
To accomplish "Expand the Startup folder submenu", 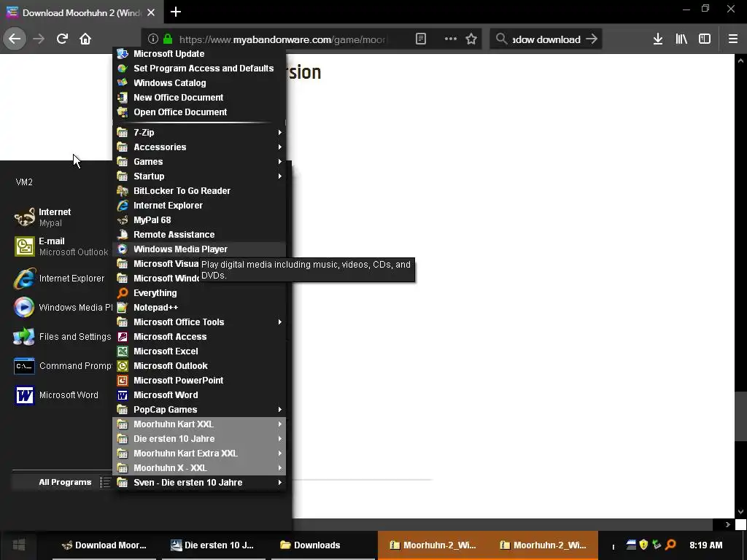I will tap(199, 176).
